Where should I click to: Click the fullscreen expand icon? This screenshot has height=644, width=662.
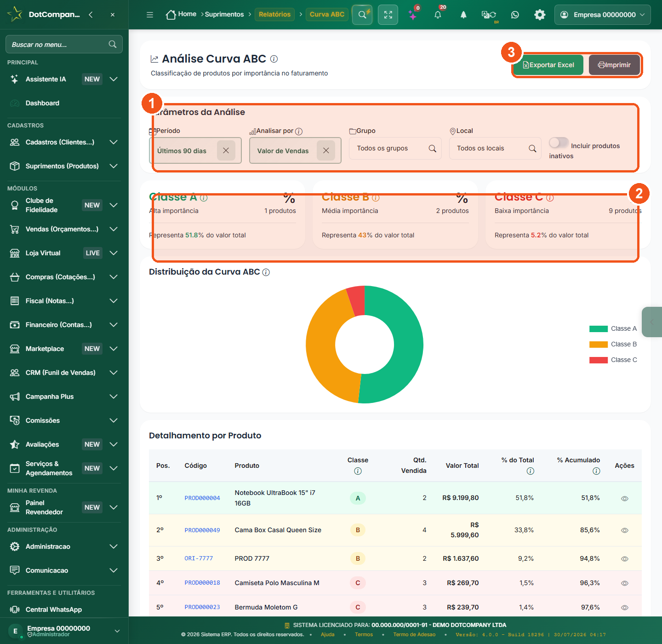[x=388, y=15]
